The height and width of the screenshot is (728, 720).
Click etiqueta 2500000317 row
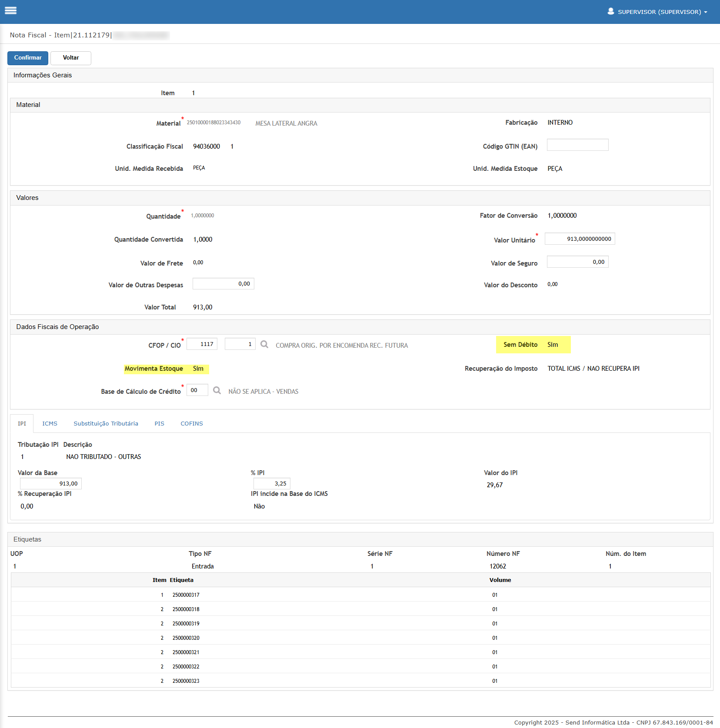(360, 595)
